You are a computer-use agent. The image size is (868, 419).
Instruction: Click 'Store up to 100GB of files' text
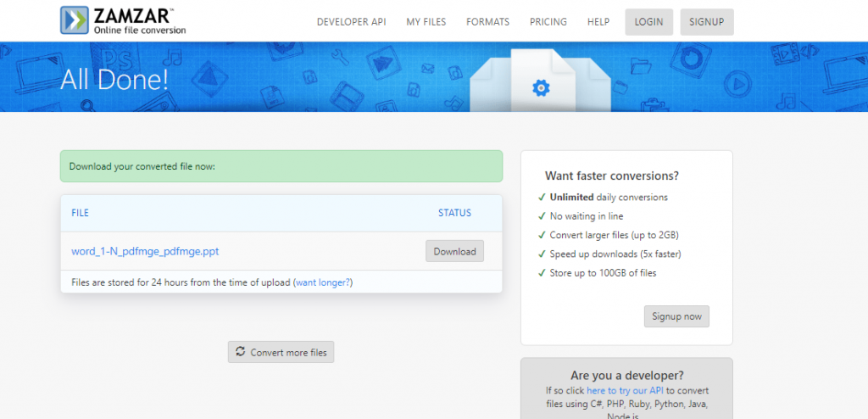(x=603, y=272)
